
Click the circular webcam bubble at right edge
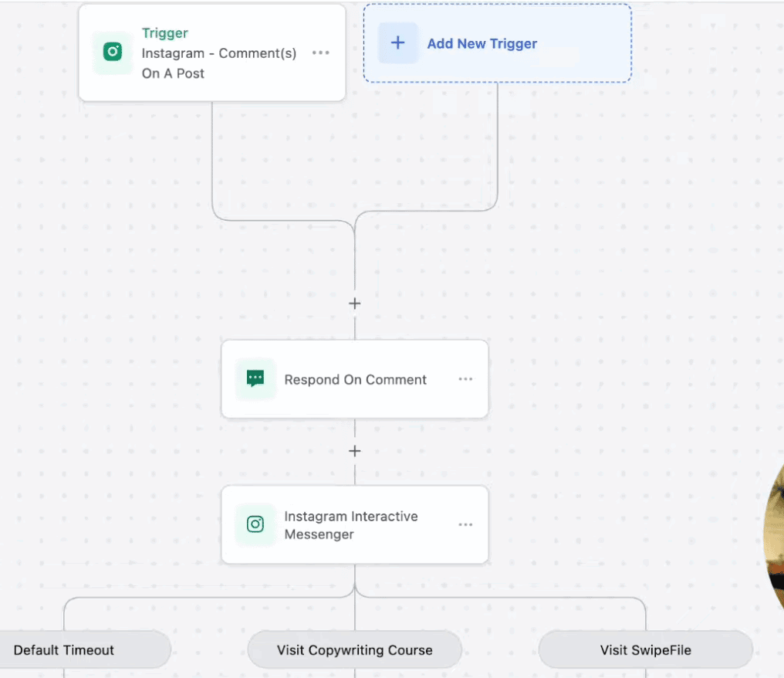coord(774,533)
